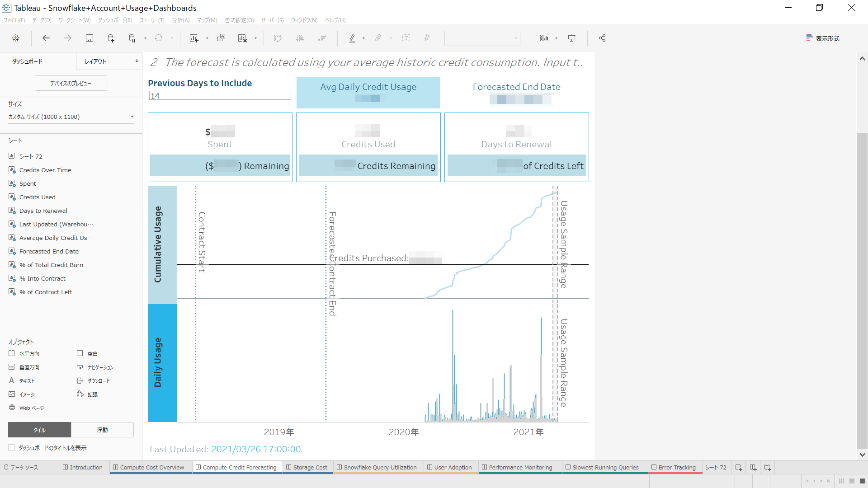Click the Share workbook icon

[x=602, y=38]
